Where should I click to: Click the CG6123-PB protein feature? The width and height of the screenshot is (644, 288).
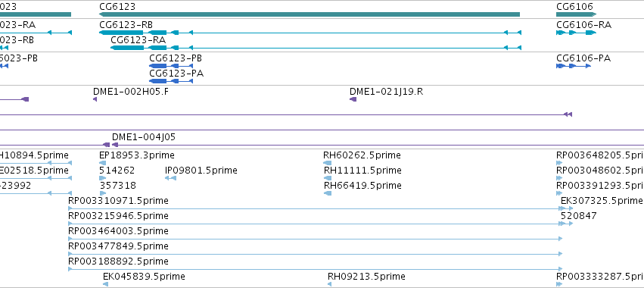[x=171, y=66]
